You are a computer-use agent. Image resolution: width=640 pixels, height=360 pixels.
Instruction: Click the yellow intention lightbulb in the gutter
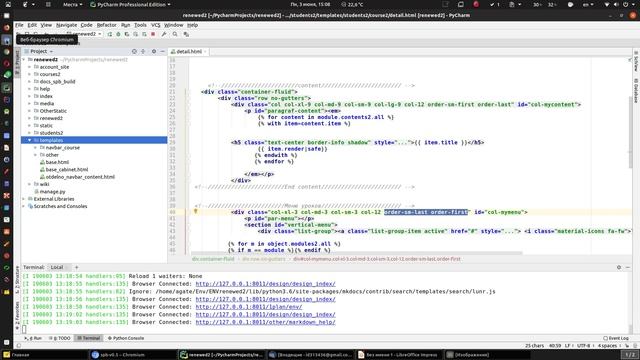pyautogui.click(x=196, y=211)
